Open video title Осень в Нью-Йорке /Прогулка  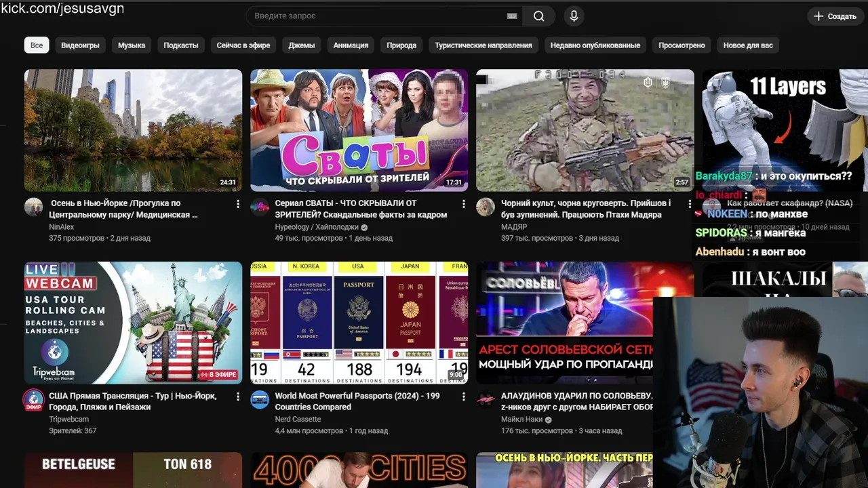click(x=124, y=209)
